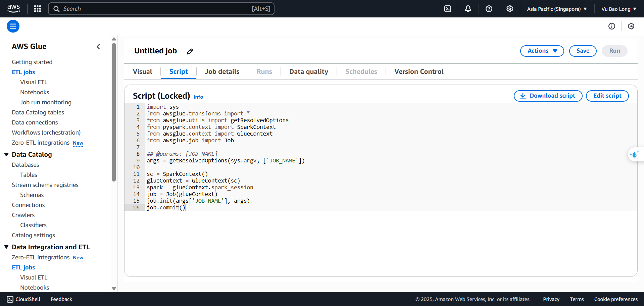
Task: Open the Version Control tab
Action: (419, 71)
